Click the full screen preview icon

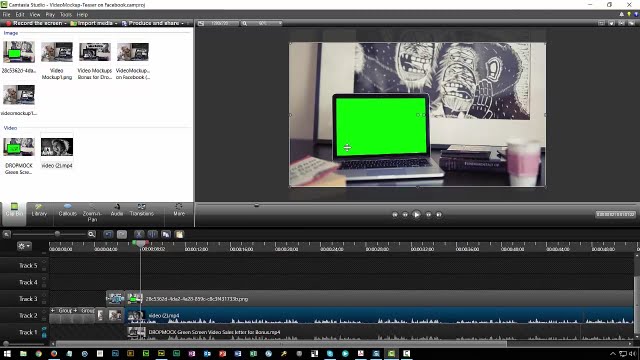621,23
